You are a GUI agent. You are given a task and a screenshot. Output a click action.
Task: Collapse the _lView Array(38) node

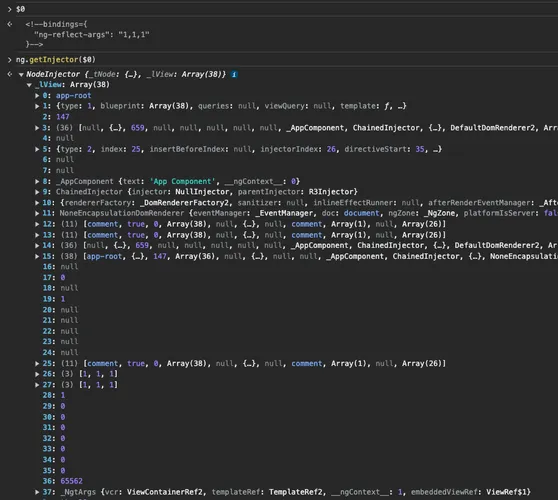pyautogui.click(x=29, y=85)
